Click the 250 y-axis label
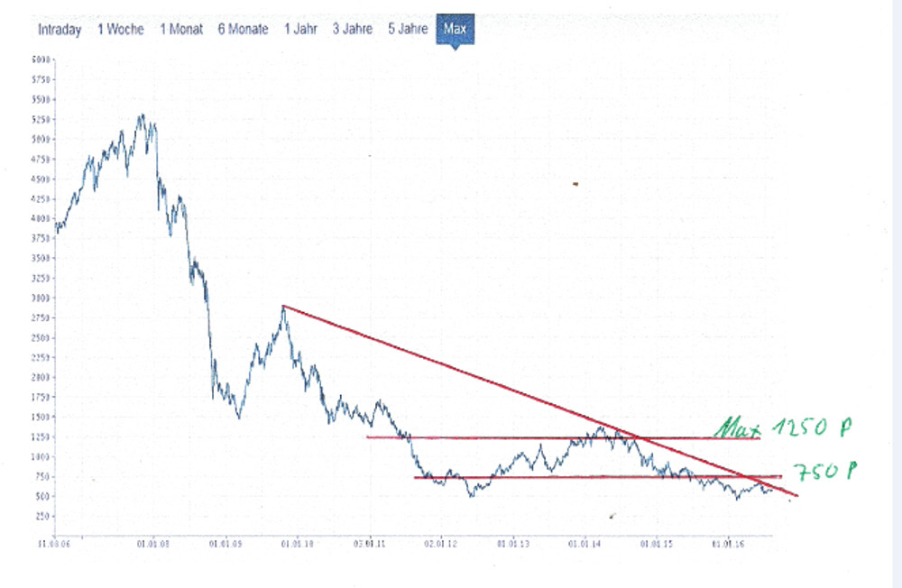This screenshot has height=588, width=902. 42,516
